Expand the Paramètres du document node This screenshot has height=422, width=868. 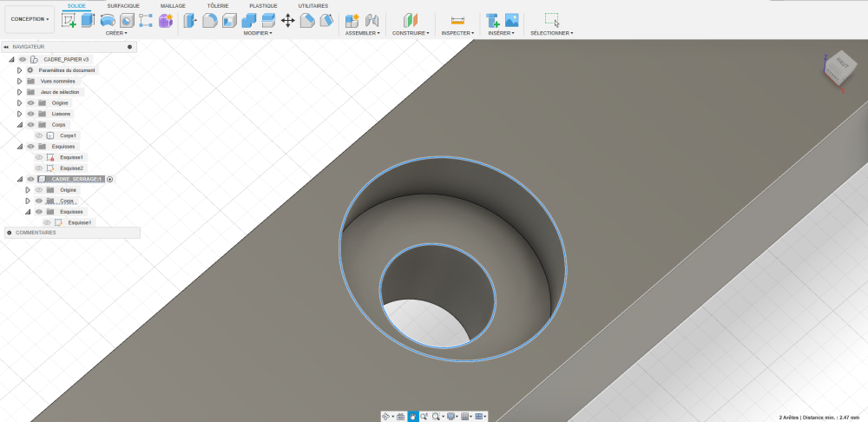pos(19,70)
